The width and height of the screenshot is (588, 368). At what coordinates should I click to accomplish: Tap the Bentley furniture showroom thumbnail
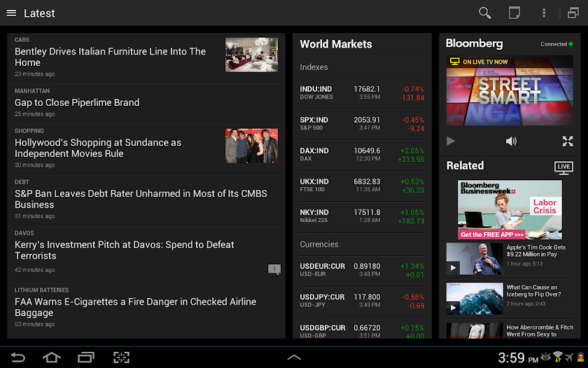251,55
